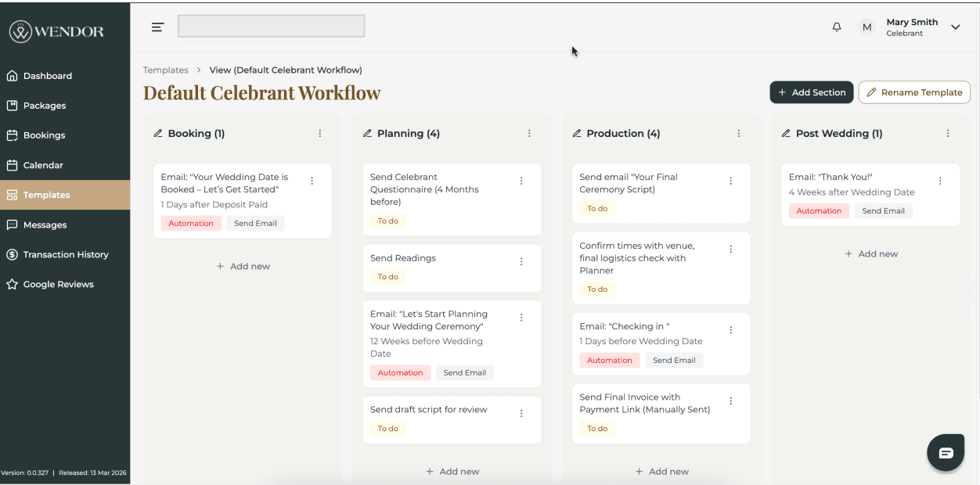Image resolution: width=980 pixels, height=485 pixels.
Task: Click the notification bell icon
Action: (x=836, y=27)
